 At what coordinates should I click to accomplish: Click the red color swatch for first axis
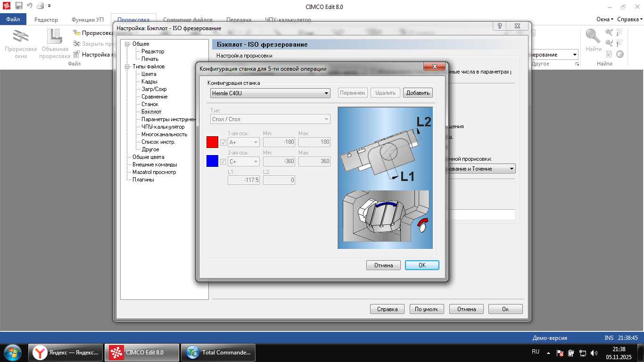click(213, 142)
